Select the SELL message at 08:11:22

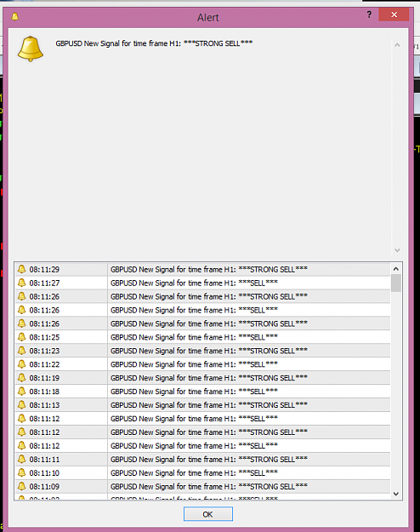249,364
